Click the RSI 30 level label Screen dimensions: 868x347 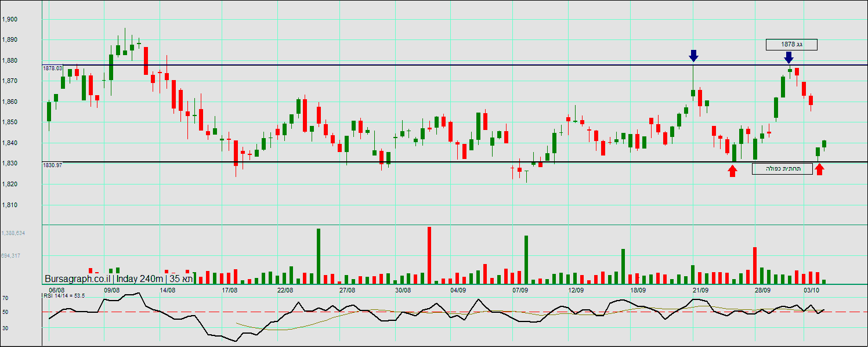point(5,328)
